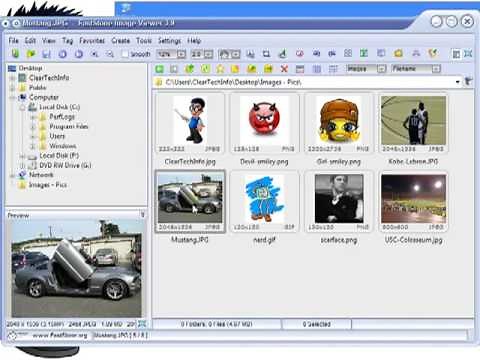Expand the Users folder node
The width and height of the screenshot is (480, 360).
[33, 136]
